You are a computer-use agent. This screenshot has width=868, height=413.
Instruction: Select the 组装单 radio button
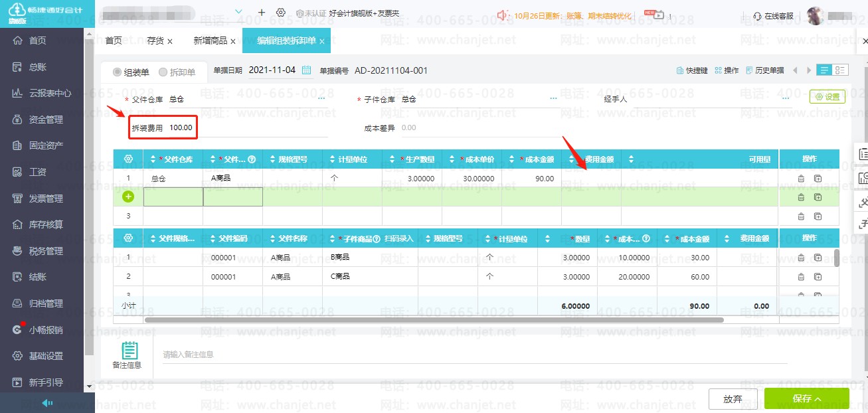tap(118, 72)
